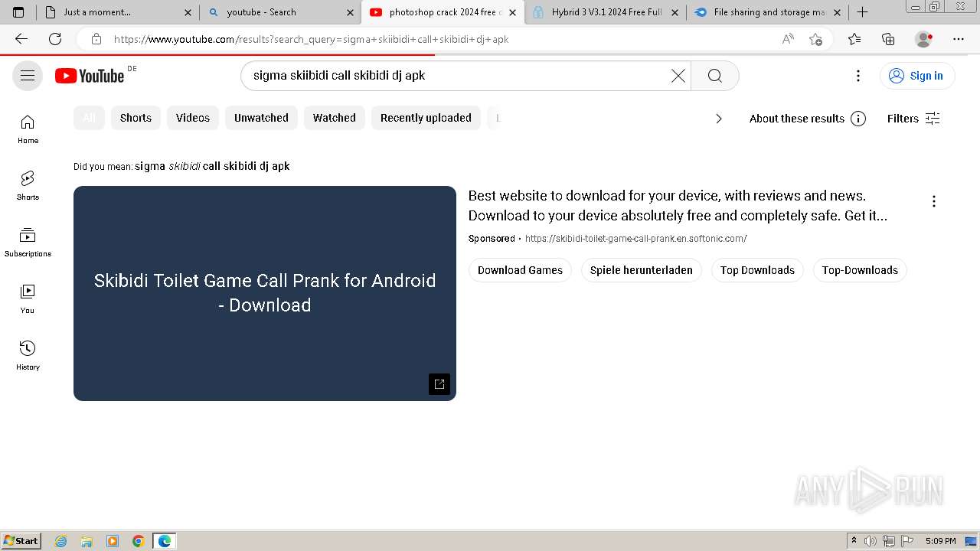The image size is (980, 551).
Task: Go to Home in sidebar
Action: [x=28, y=129]
